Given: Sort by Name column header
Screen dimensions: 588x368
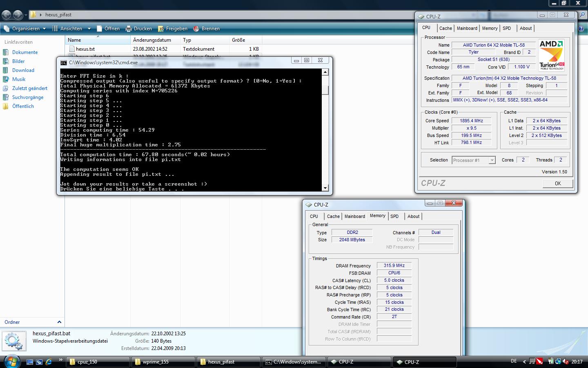Looking at the screenshot, I should click(x=98, y=40).
